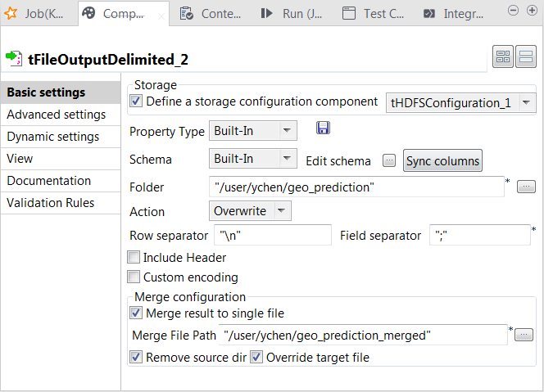Click the save property floppy disk icon
The width and height of the screenshot is (544, 392).
[323, 128]
